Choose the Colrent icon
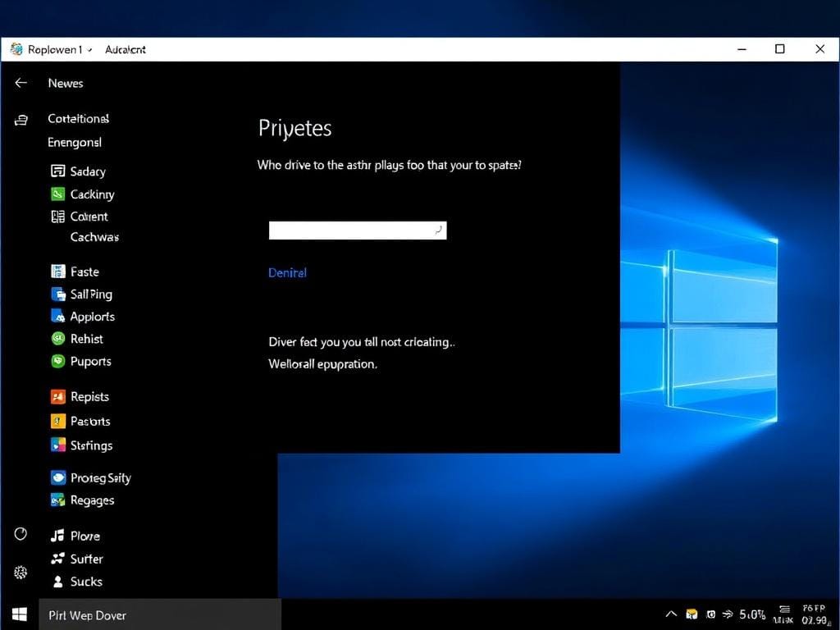The height and width of the screenshot is (630, 840). (x=58, y=217)
